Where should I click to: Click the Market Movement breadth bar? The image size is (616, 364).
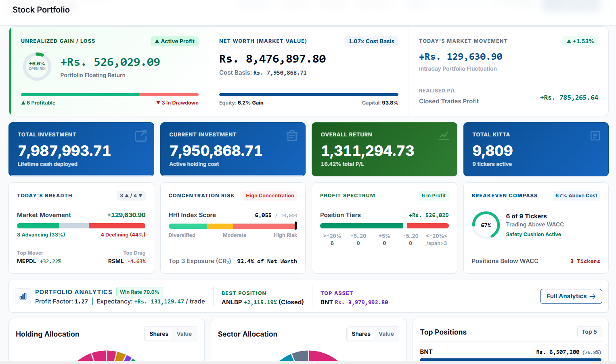click(x=81, y=226)
